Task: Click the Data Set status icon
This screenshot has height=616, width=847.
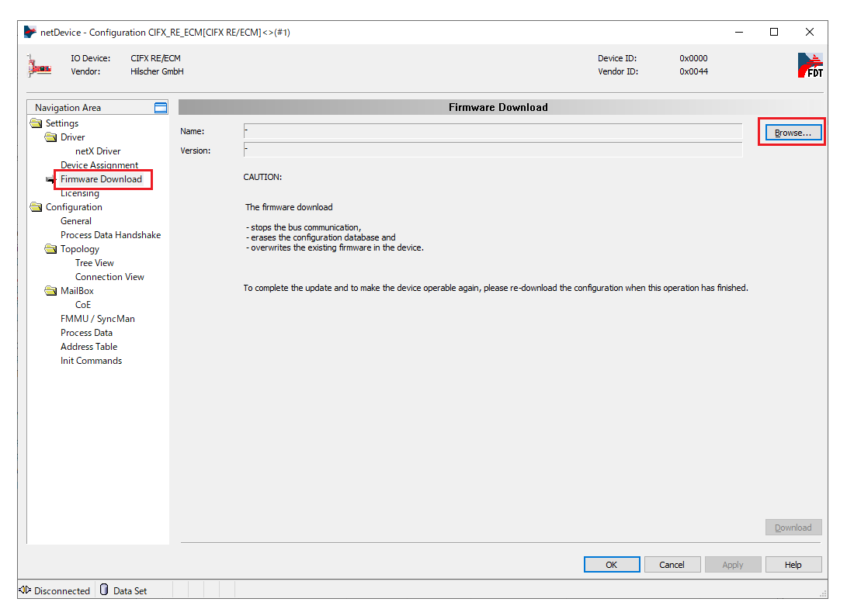Action: 105,590
